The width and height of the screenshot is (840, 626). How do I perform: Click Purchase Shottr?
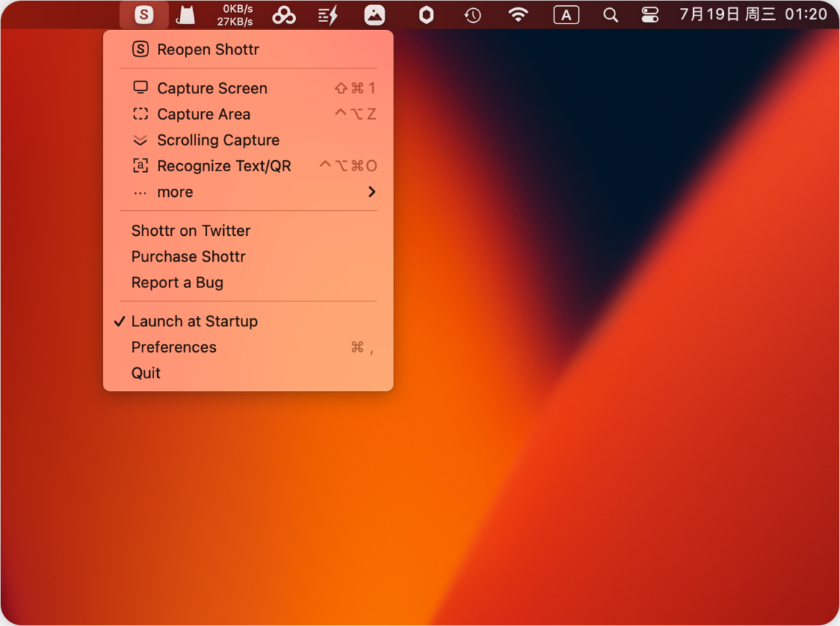(x=248, y=256)
